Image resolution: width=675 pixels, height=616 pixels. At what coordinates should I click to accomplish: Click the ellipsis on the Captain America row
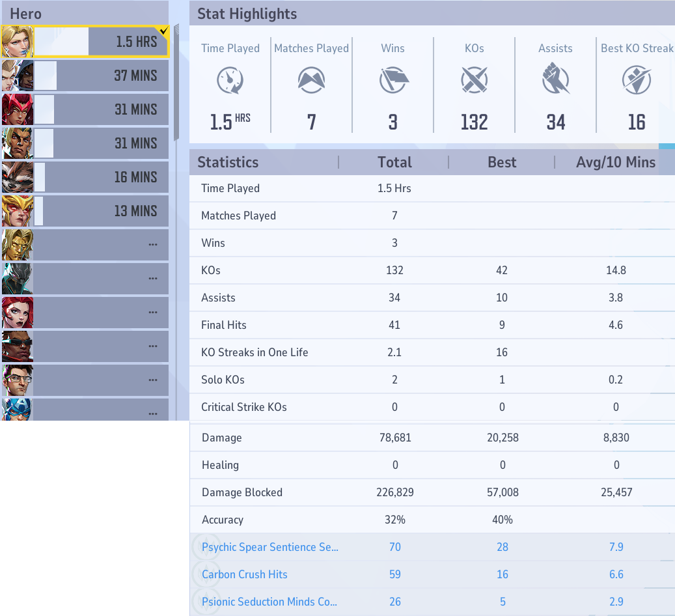(x=153, y=414)
